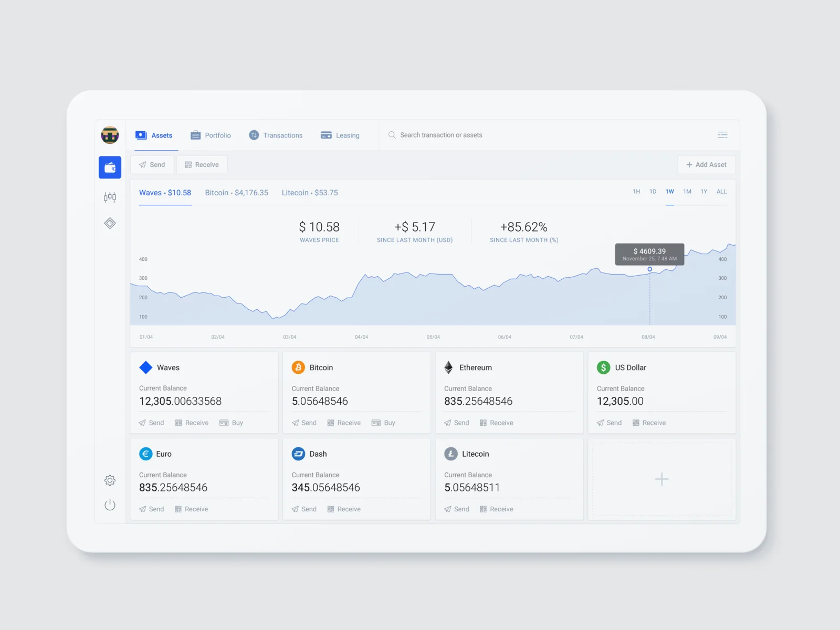Click the search magnifier icon
The image size is (840, 630).
(x=392, y=135)
